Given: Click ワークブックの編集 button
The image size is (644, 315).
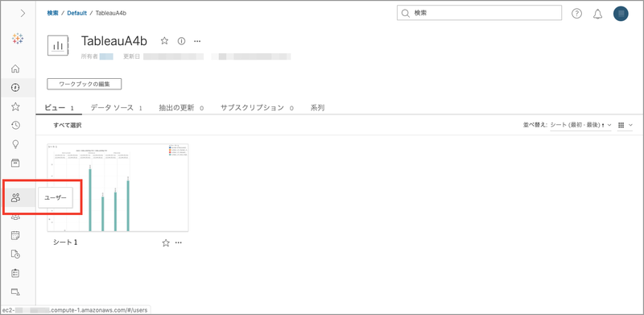Looking at the screenshot, I should click(x=85, y=84).
